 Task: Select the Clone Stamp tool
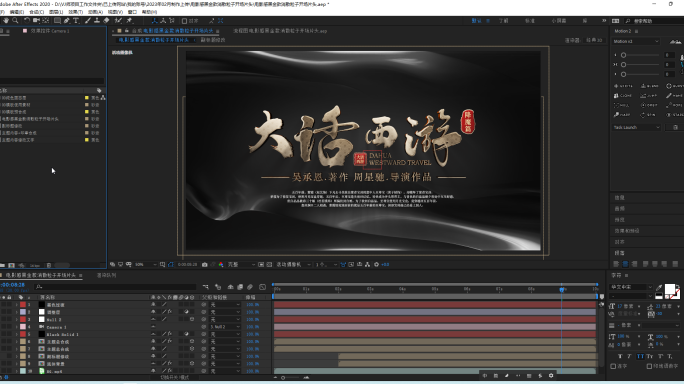pyautogui.click(x=97, y=21)
